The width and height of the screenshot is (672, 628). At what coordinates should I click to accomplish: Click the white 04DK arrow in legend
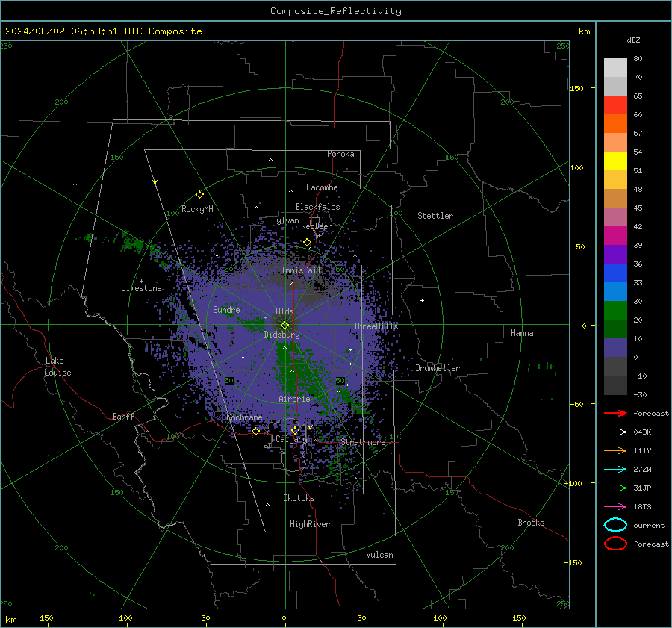click(615, 432)
